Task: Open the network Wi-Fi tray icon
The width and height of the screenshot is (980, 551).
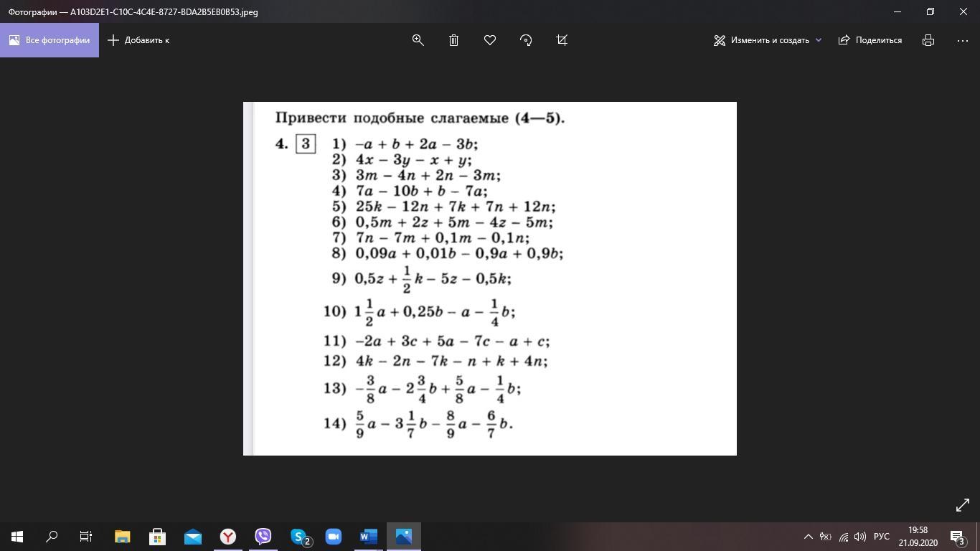Action: 843,537
